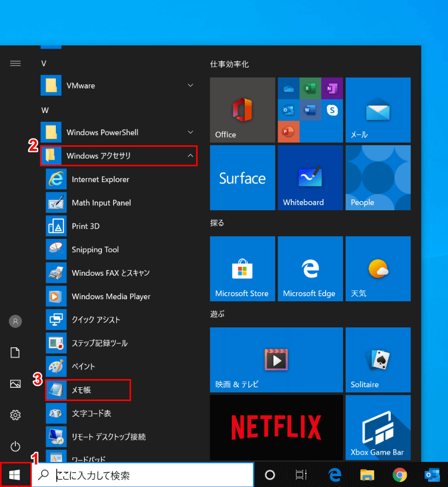
Task: Open メモ帳 (Notepad)
Action: pos(88,390)
